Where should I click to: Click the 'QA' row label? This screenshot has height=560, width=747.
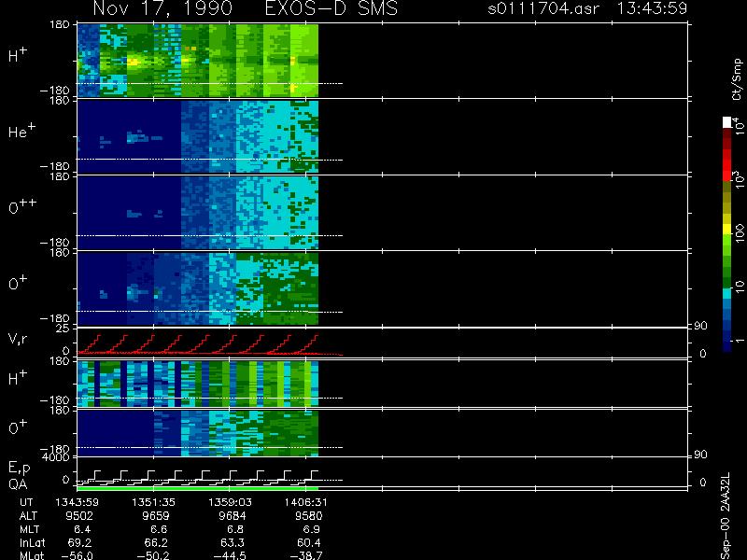(x=18, y=484)
